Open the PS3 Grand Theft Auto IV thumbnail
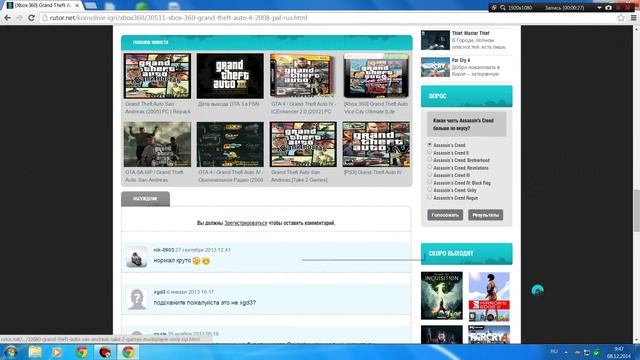Image resolution: width=640 pixels, height=360 pixels. click(x=376, y=144)
